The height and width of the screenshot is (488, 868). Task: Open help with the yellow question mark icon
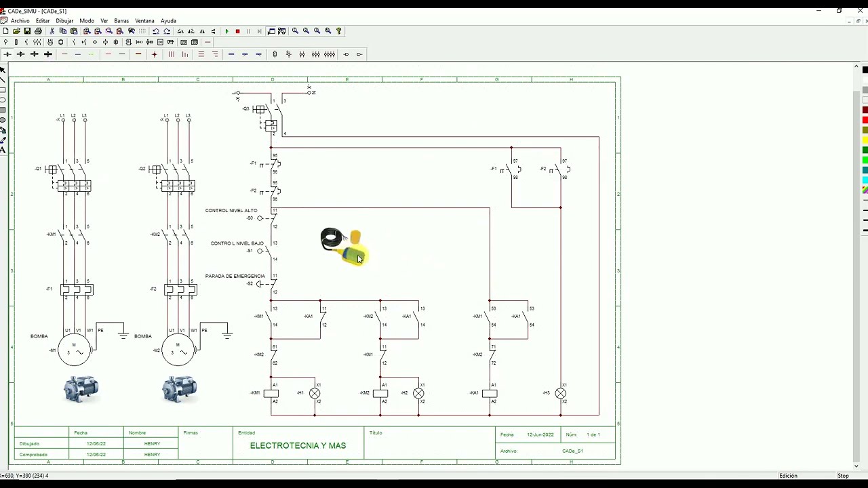point(339,31)
